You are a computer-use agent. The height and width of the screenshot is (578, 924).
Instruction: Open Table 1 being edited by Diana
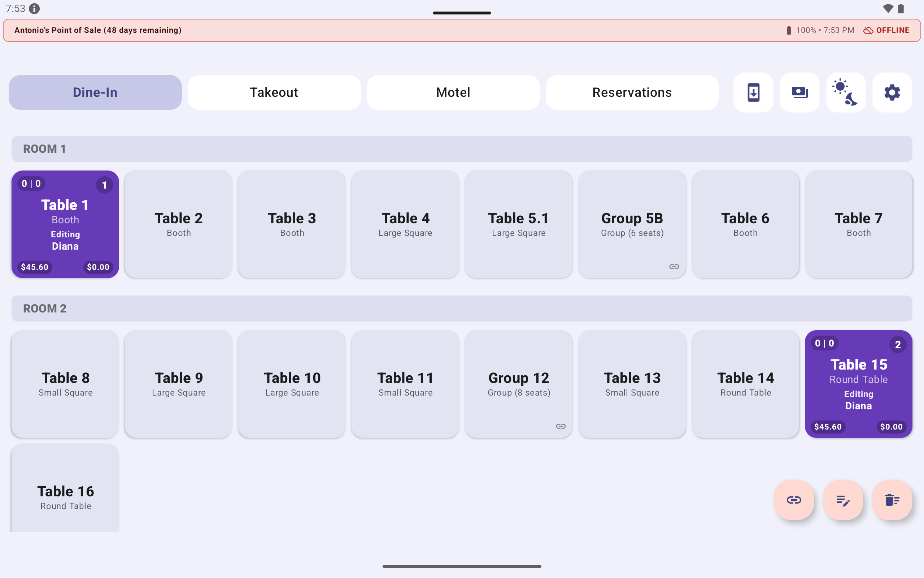(65, 224)
